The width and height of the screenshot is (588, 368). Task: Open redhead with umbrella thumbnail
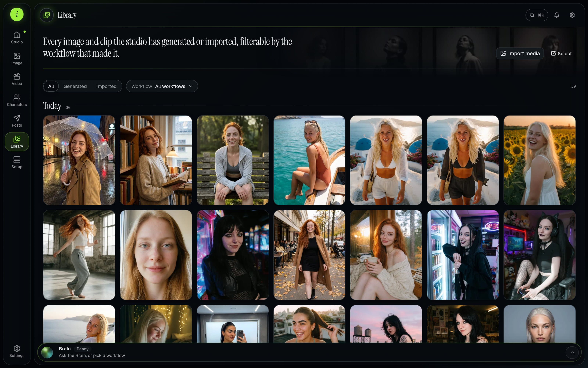(79, 160)
